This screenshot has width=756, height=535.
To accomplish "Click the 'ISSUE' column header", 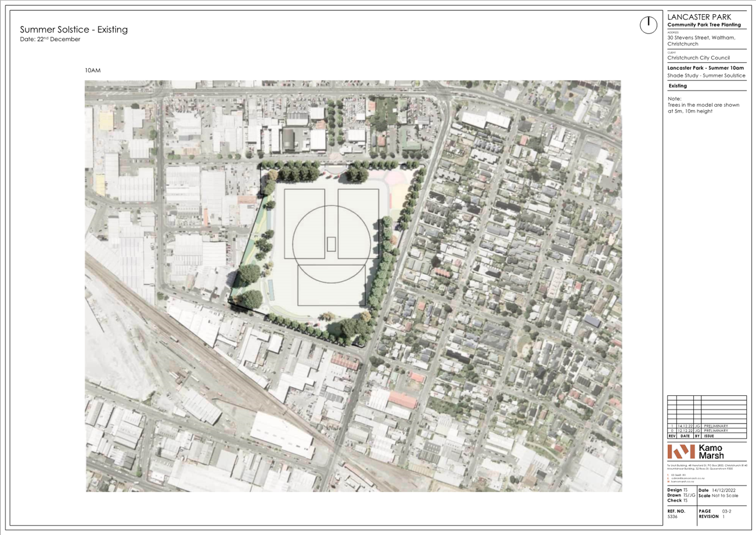I will click(x=709, y=435).
